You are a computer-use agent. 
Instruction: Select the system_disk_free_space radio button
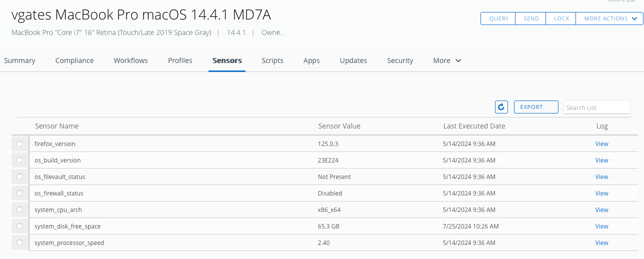[x=19, y=226]
